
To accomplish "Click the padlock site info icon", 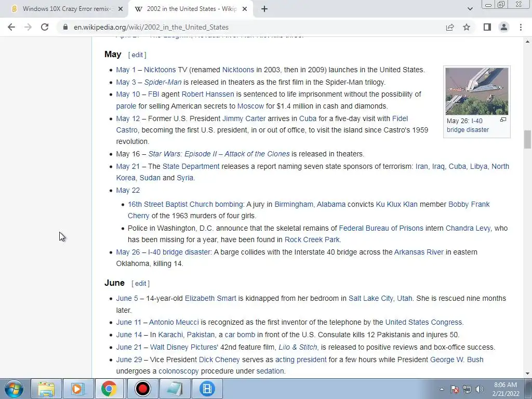I will click(65, 27).
